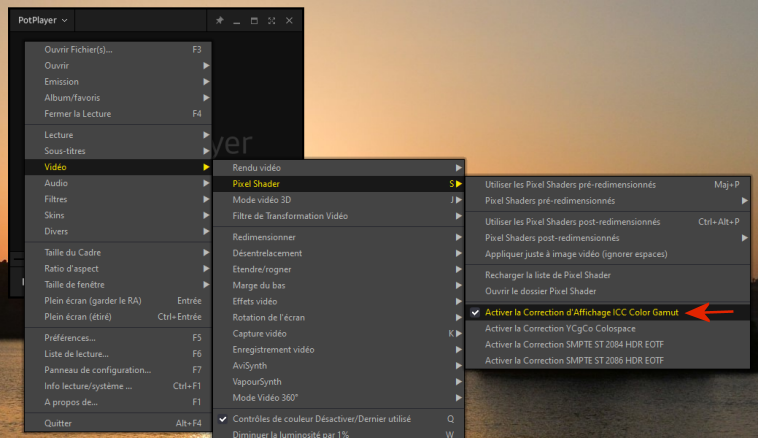Click 'Recharger la liste de Pixel Shader'
The height and width of the screenshot is (438, 758).
point(561,275)
